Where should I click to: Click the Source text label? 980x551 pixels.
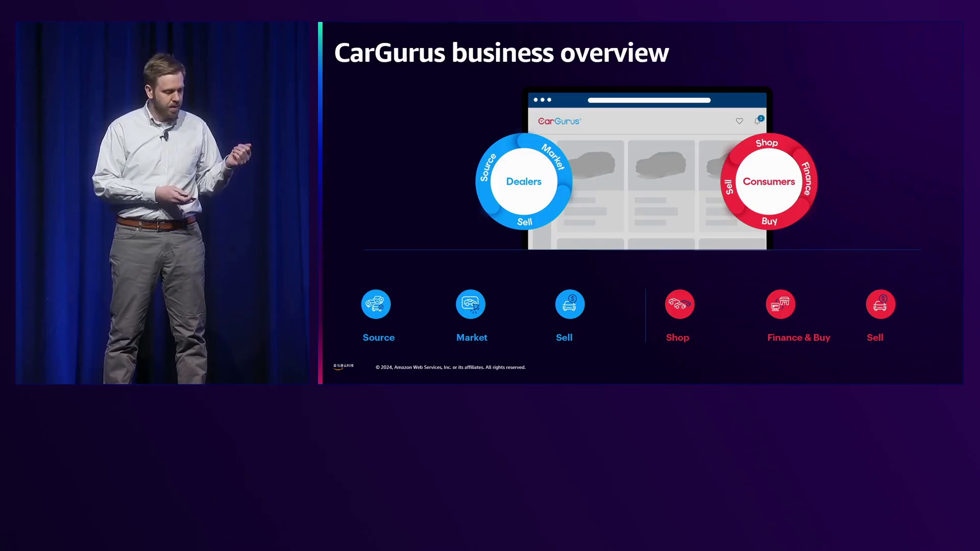click(x=378, y=338)
